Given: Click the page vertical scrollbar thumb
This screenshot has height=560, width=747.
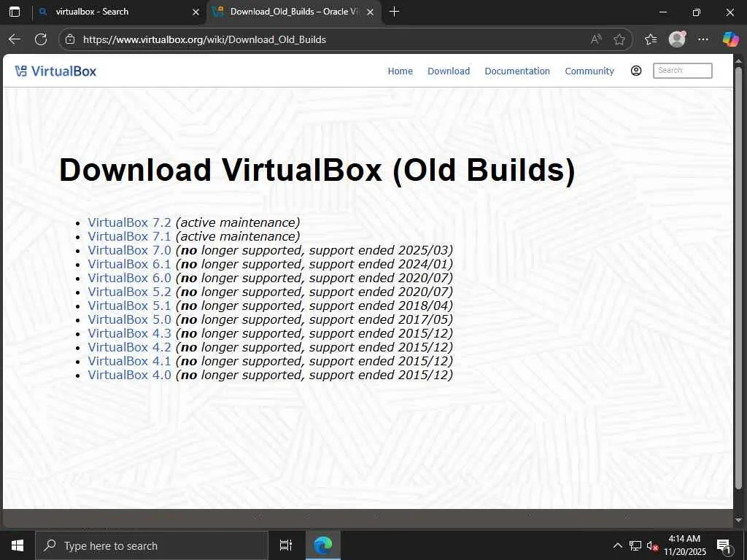Looking at the screenshot, I should 738,278.
